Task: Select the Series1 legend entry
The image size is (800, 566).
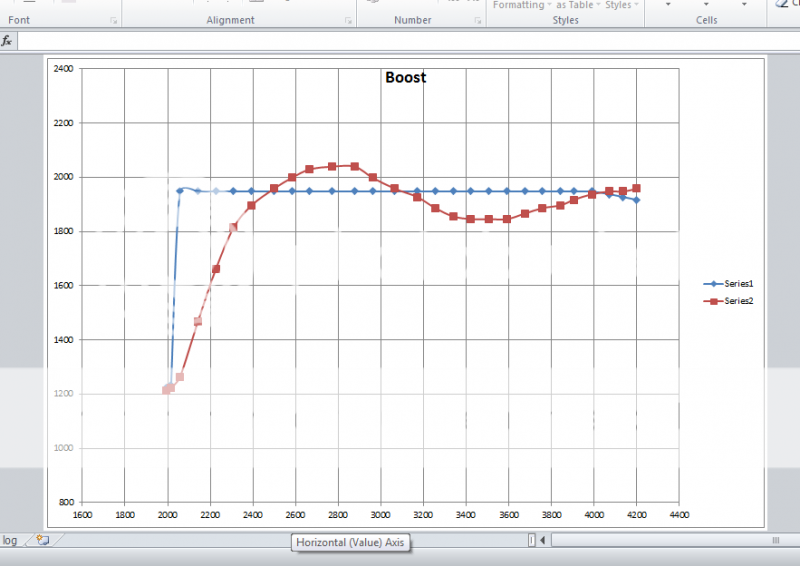Action: coord(728,284)
